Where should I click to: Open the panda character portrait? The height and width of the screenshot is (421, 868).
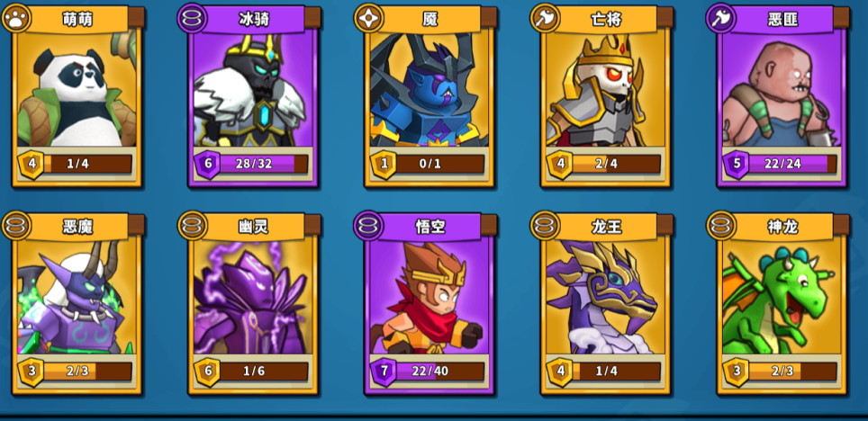(x=77, y=88)
